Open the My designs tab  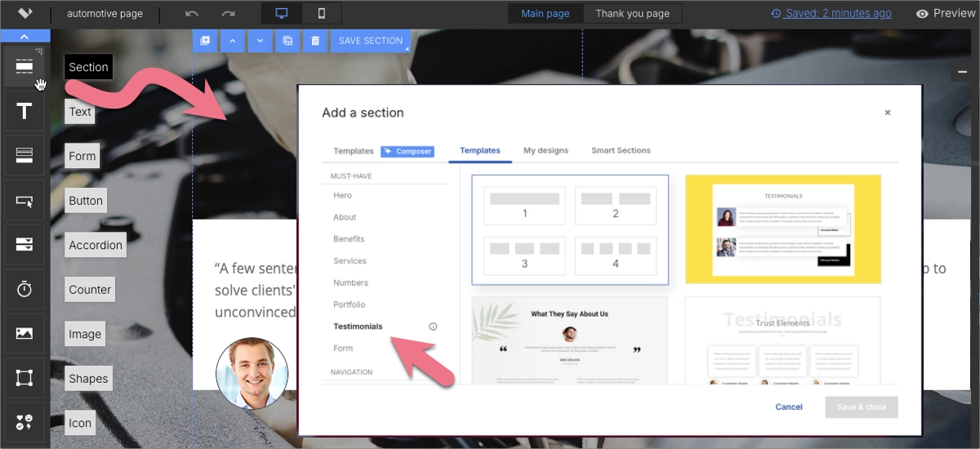[x=546, y=150]
